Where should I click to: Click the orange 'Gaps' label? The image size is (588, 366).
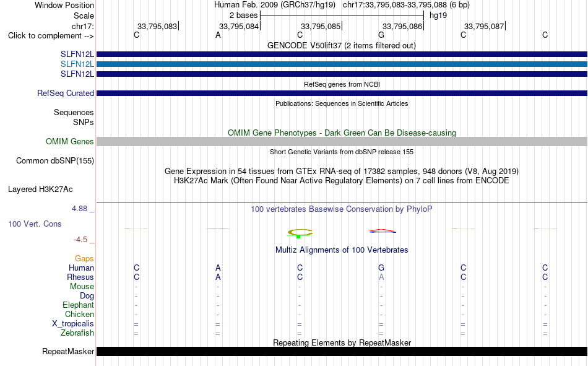coord(84,259)
